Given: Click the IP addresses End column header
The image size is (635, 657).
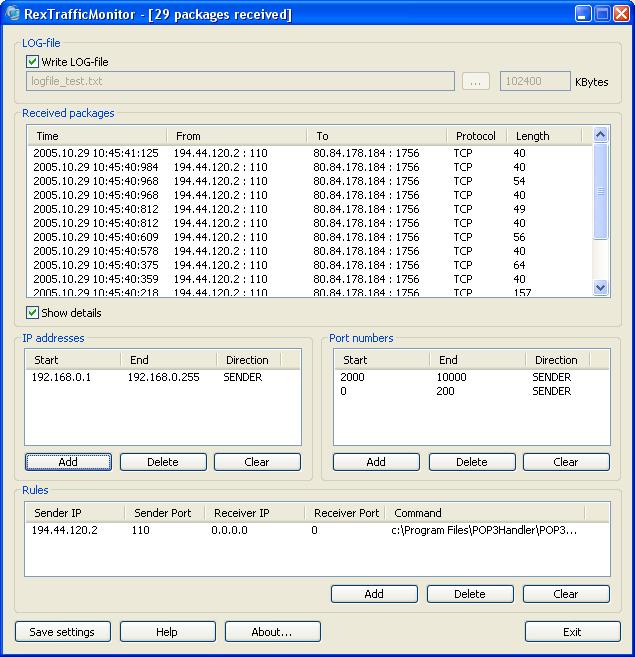Looking at the screenshot, I should click(168, 360).
